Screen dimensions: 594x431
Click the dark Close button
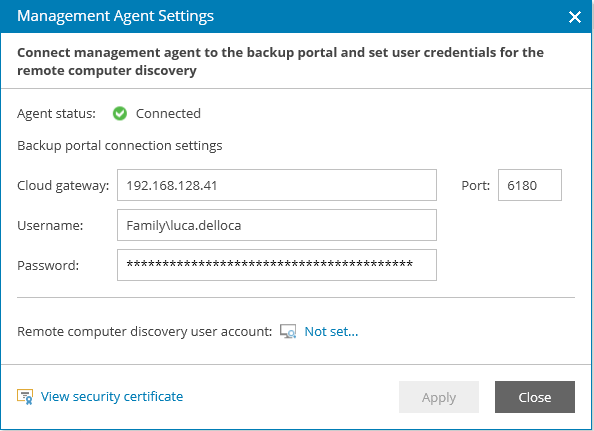pyautogui.click(x=535, y=397)
